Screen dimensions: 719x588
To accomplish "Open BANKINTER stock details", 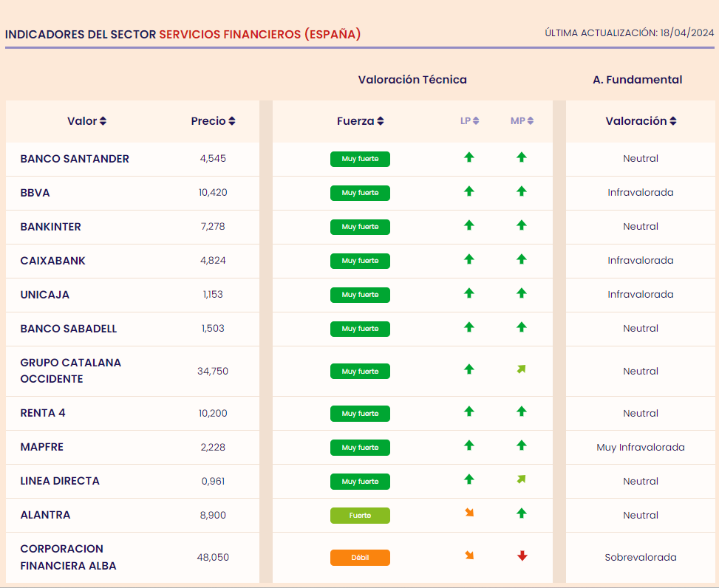I will pos(50,226).
